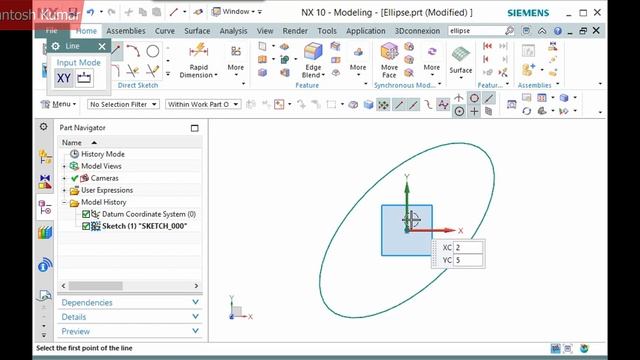Click the Edge Blend icon

point(313,52)
